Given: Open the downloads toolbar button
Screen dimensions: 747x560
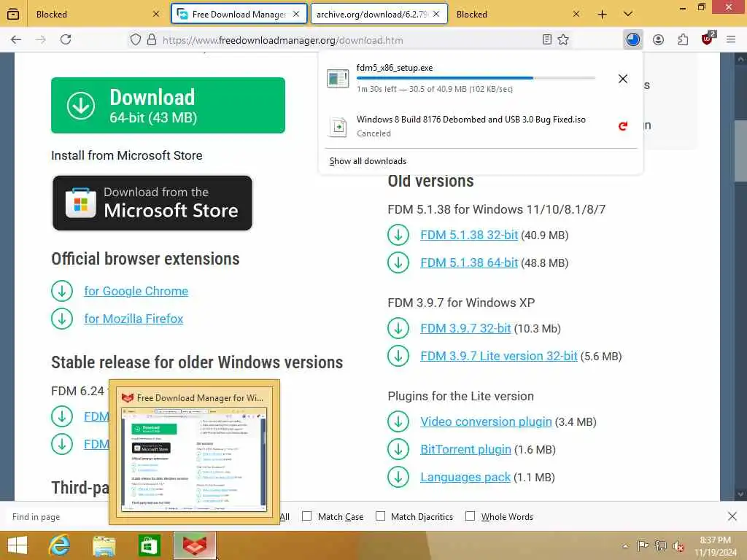Looking at the screenshot, I should (632, 39).
